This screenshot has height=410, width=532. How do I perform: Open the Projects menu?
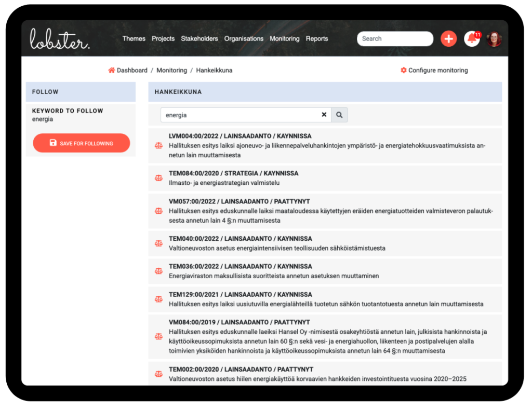(x=163, y=38)
